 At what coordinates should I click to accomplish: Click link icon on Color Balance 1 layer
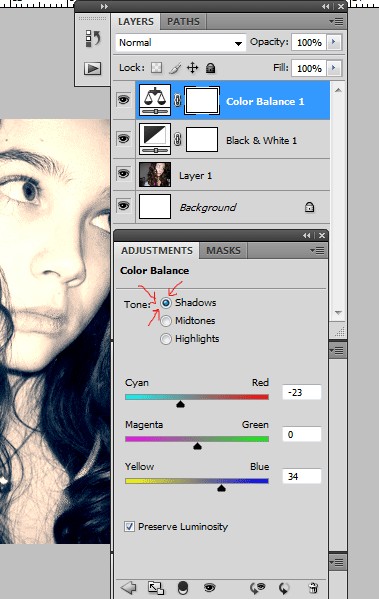(x=177, y=100)
